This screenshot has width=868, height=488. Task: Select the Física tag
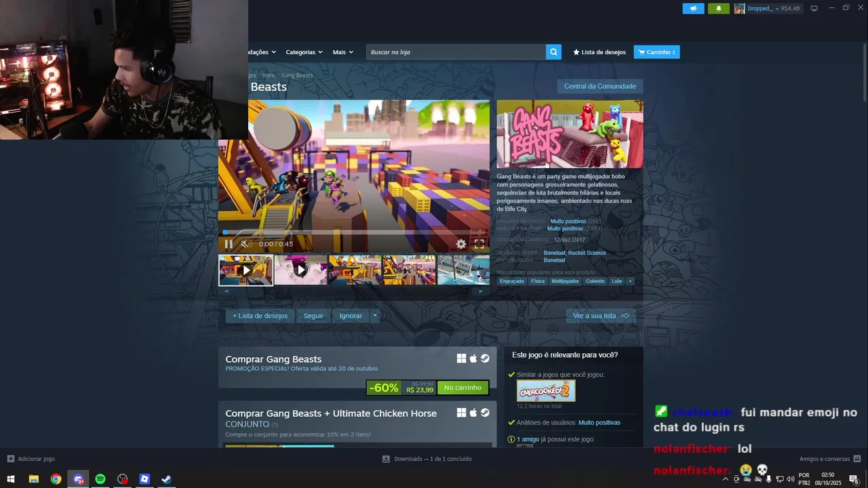538,281
